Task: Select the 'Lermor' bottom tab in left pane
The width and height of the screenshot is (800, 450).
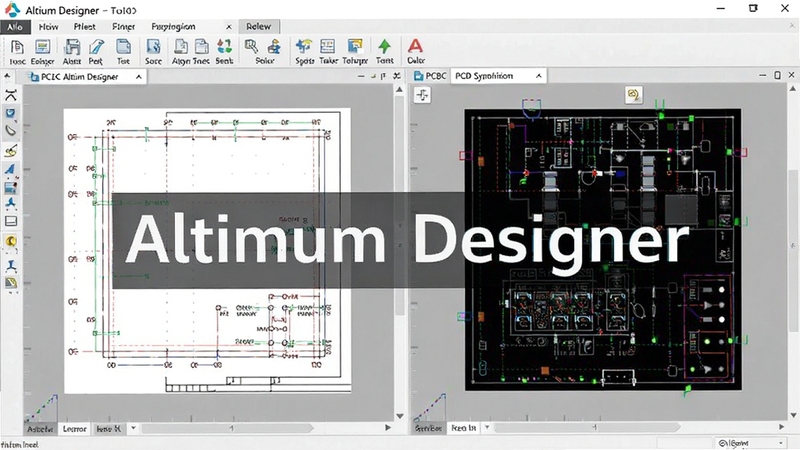Action: click(x=74, y=429)
